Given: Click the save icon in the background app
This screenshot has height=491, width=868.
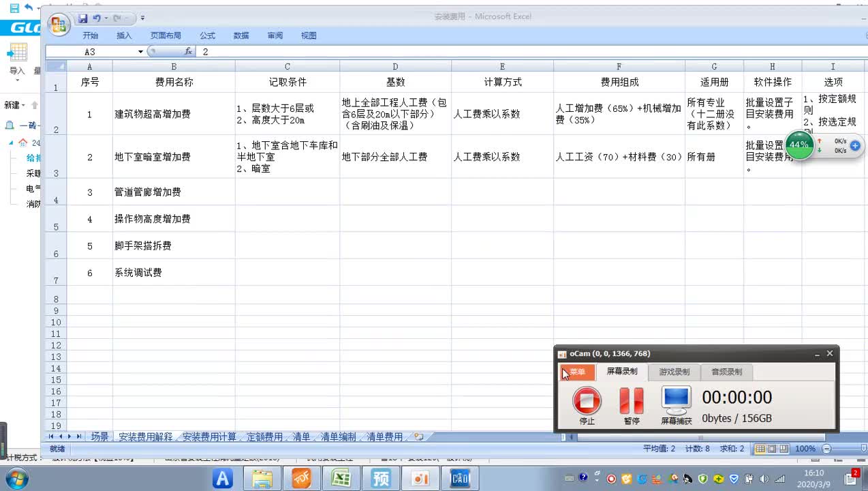Looking at the screenshot, I should tap(14, 8).
